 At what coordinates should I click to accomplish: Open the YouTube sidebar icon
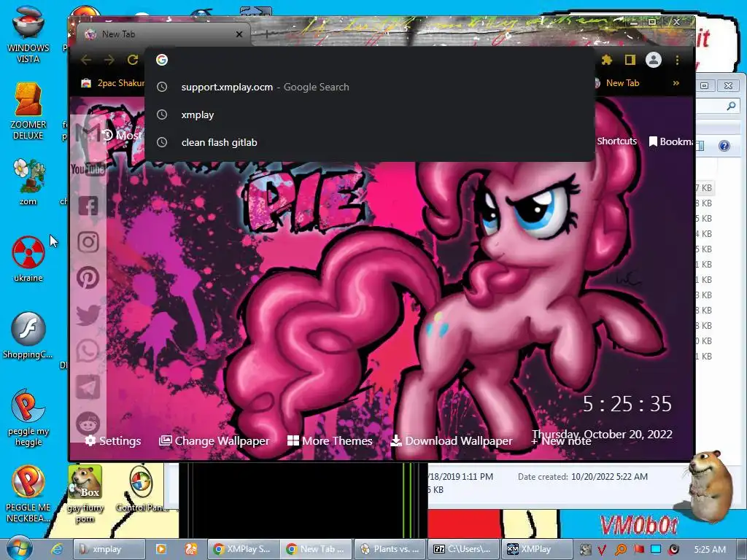coord(88,169)
